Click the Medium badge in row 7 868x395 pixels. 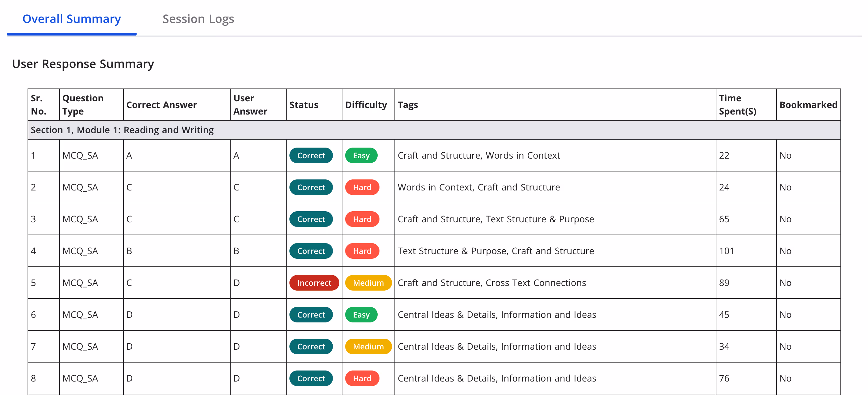pos(368,347)
